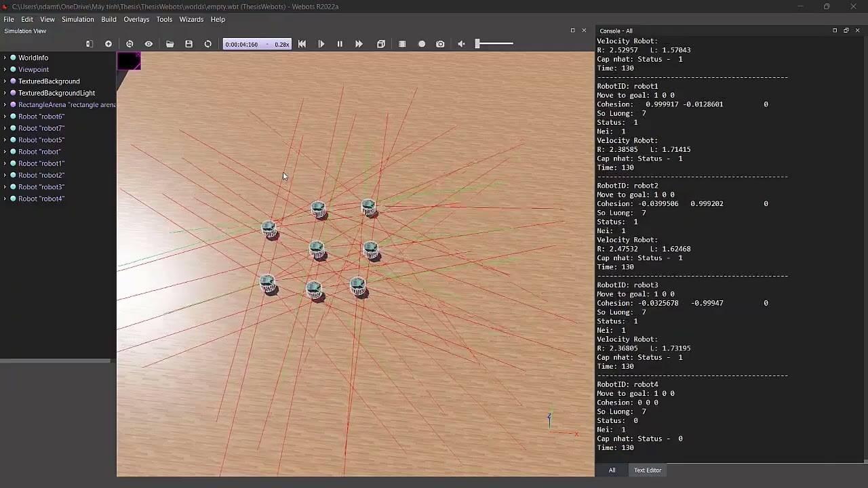The height and width of the screenshot is (488, 868).
Task: Expand the Robot "robot" node
Action: click(x=5, y=152)
